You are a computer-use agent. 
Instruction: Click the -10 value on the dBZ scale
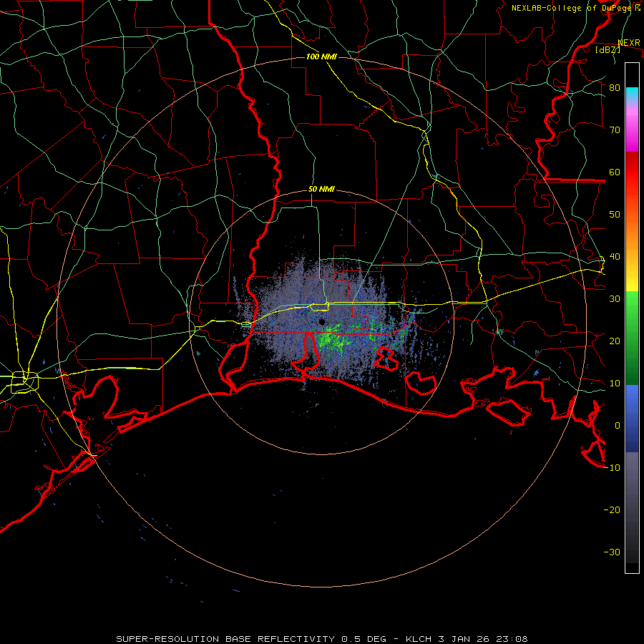click(612, 468)
